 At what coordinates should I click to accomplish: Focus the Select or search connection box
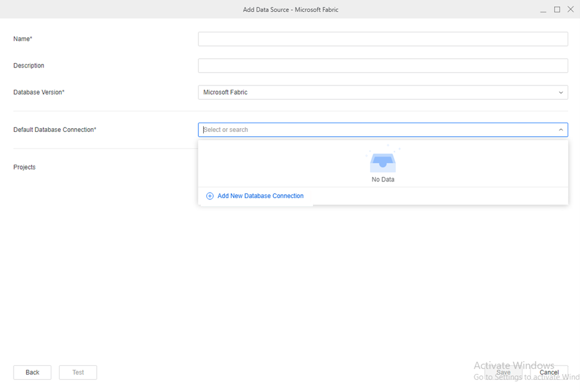click(x=378, y=130)
